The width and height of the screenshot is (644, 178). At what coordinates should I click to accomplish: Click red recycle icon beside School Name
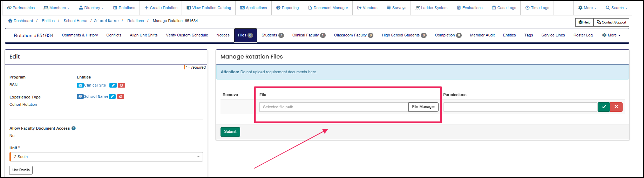[x=121, y=96]
